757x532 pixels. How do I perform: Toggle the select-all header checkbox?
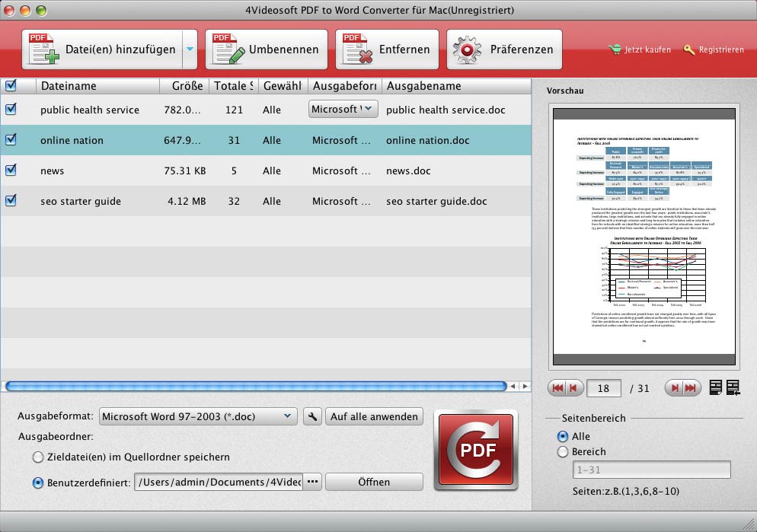point(11,85)
